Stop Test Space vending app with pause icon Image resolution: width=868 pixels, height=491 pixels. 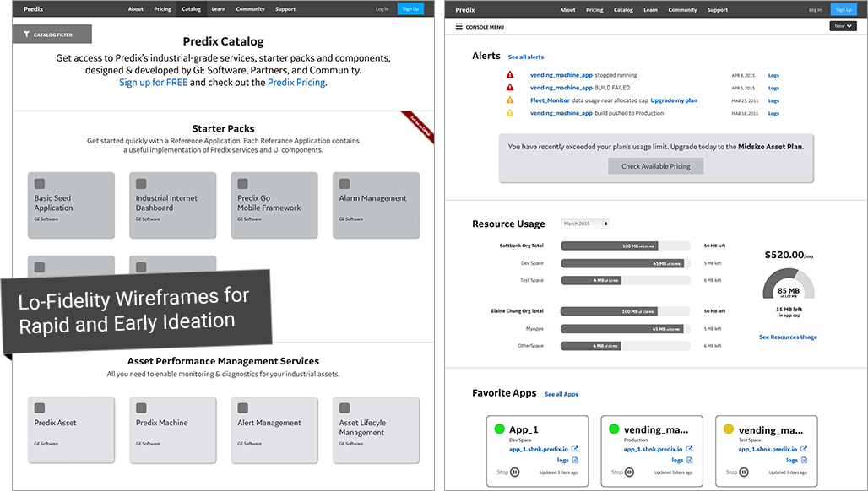(744, 472)
